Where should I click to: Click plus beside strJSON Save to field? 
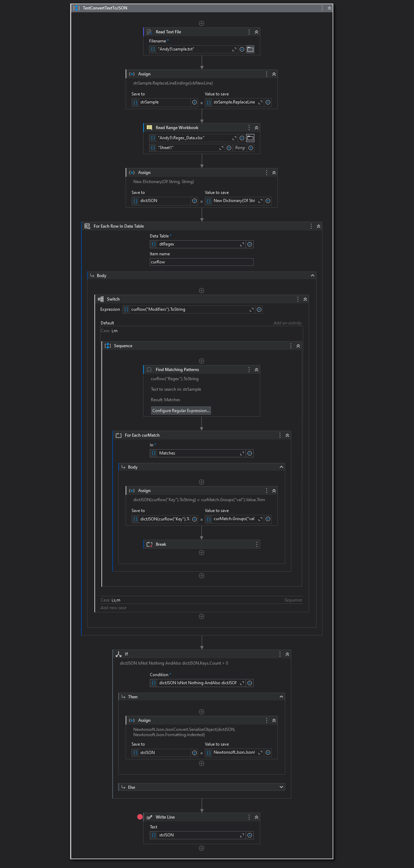tap(194, 753)
